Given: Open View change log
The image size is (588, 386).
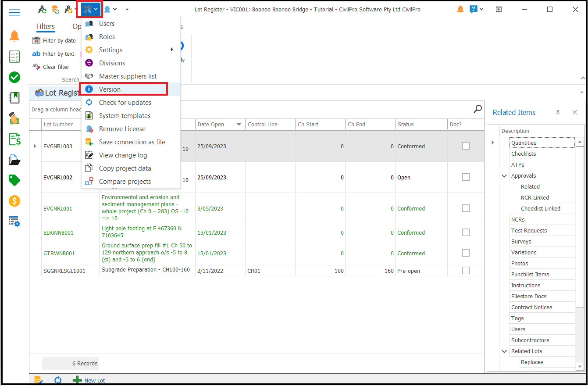Looking at the screenshot, I should point(130,155).
